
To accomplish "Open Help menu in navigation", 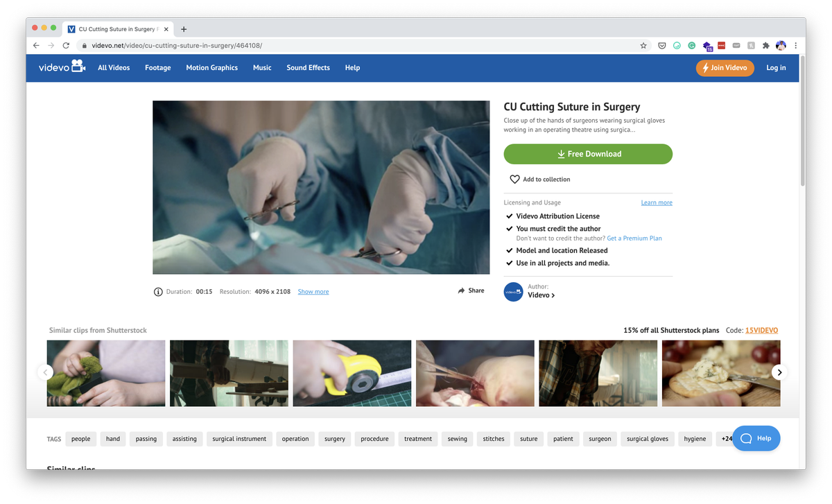I will pos(352,68).
